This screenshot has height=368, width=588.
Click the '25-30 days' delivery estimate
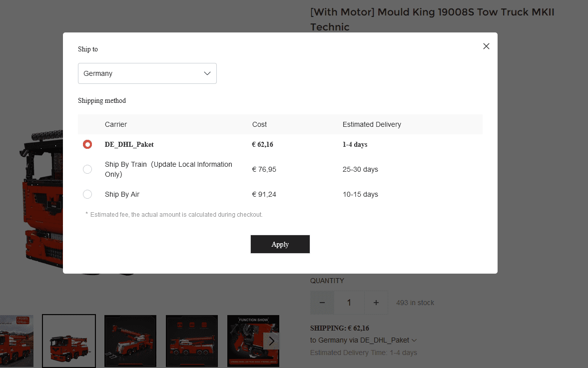click(360, 169)
